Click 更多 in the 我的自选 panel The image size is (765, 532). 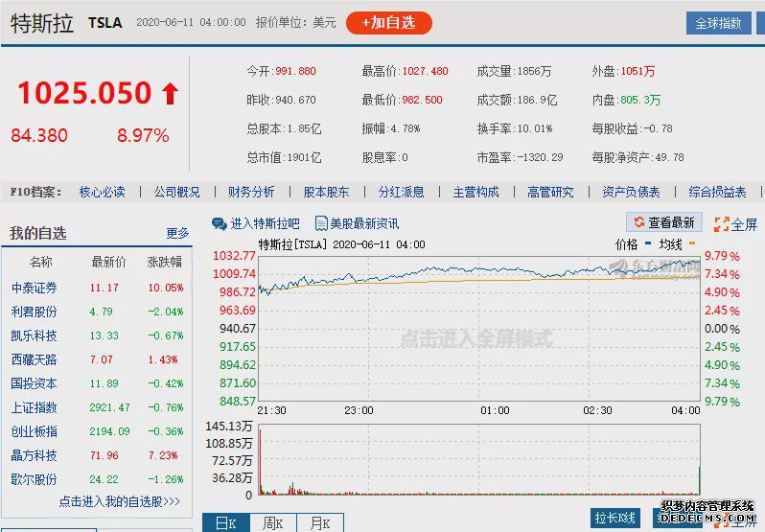[177, 233]
